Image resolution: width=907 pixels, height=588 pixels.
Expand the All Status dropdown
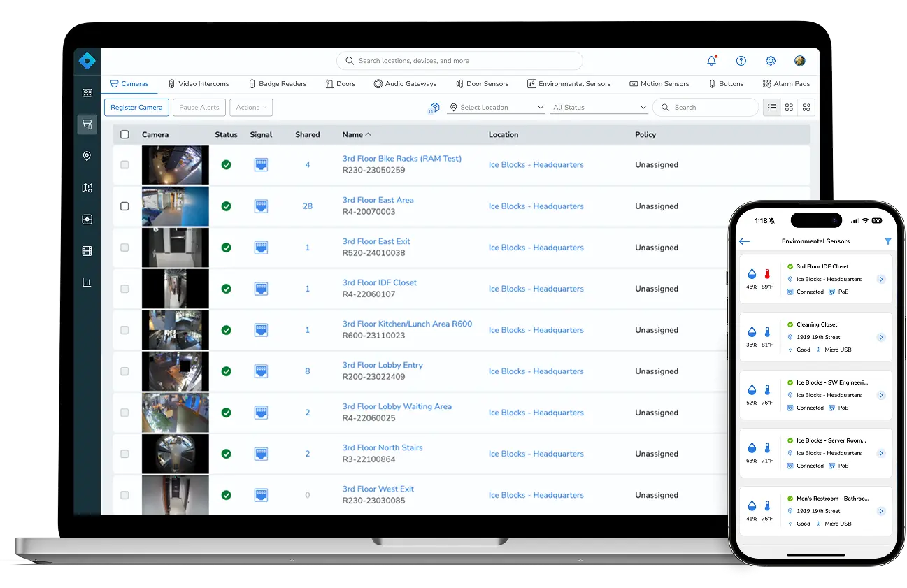coord(599,107)
